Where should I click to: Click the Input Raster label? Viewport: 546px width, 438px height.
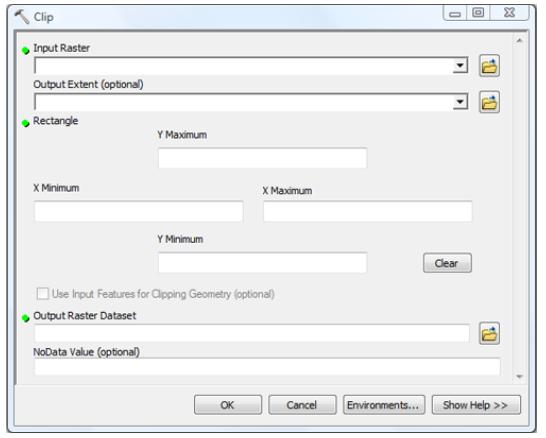(x=61, y=48)
